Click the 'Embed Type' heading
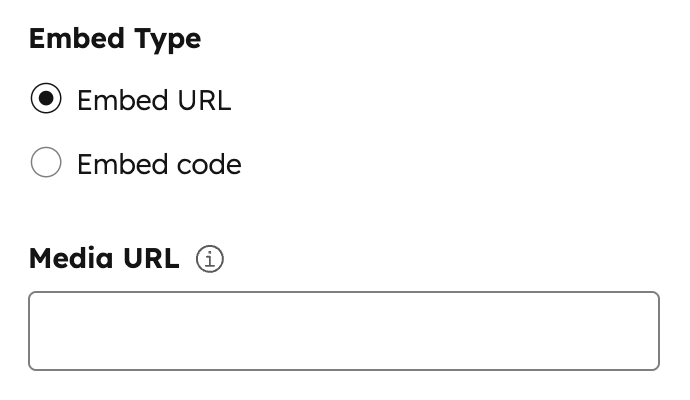Viewport: 690px width, 400px height. [115, 39]
